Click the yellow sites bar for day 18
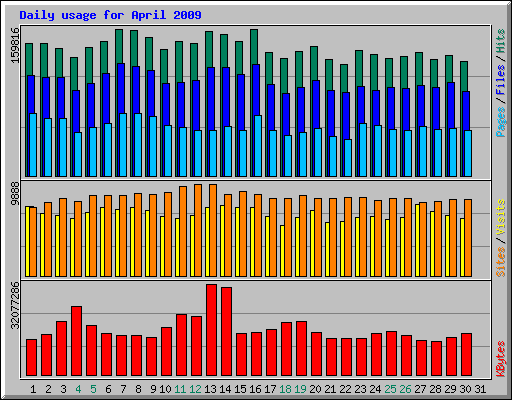This screenshot has height=400, width=512. click(x=282, y=251)
